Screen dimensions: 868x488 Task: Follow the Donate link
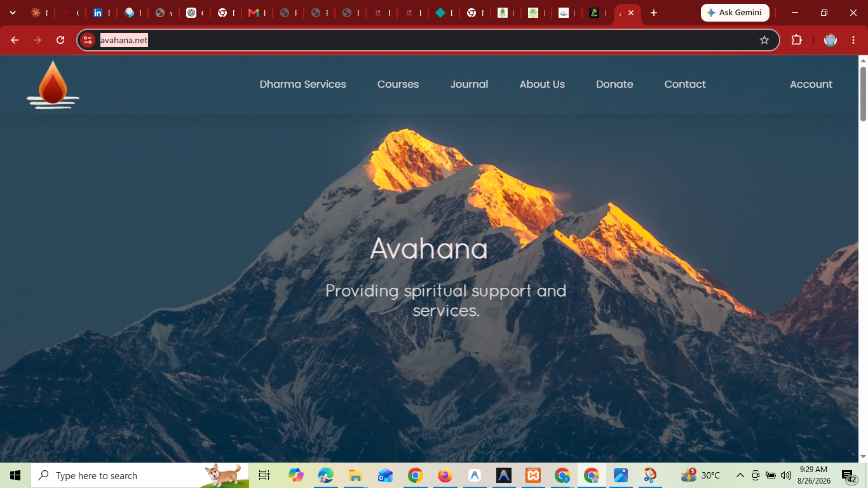614,84
